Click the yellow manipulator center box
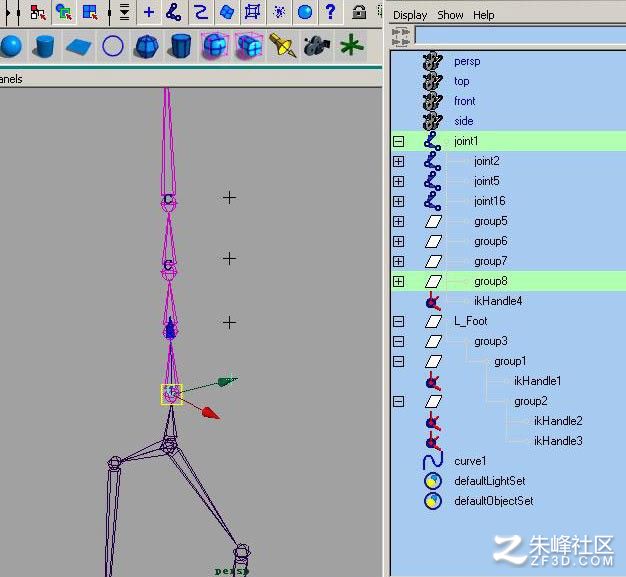This screenshot has height=577, width=626. pos(172,395)
